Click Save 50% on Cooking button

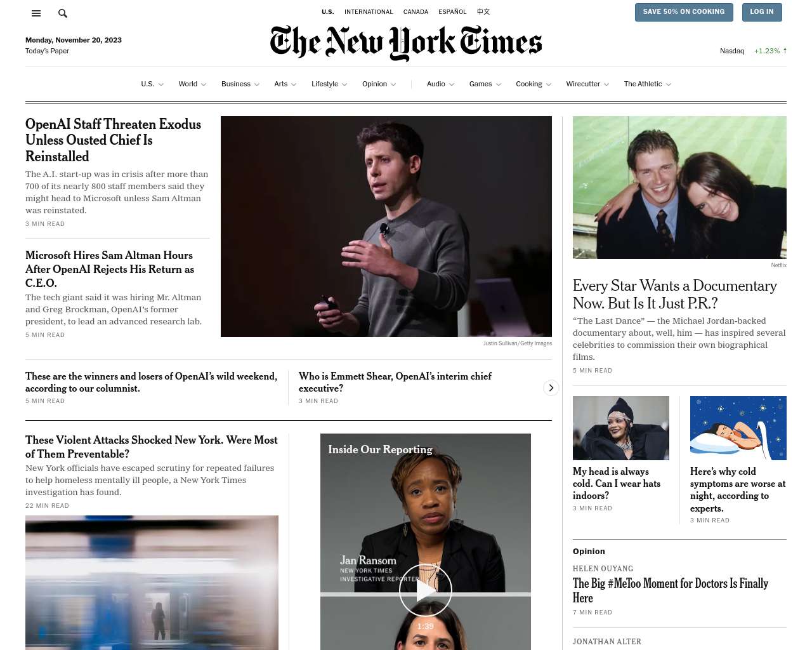coord(684,12)
